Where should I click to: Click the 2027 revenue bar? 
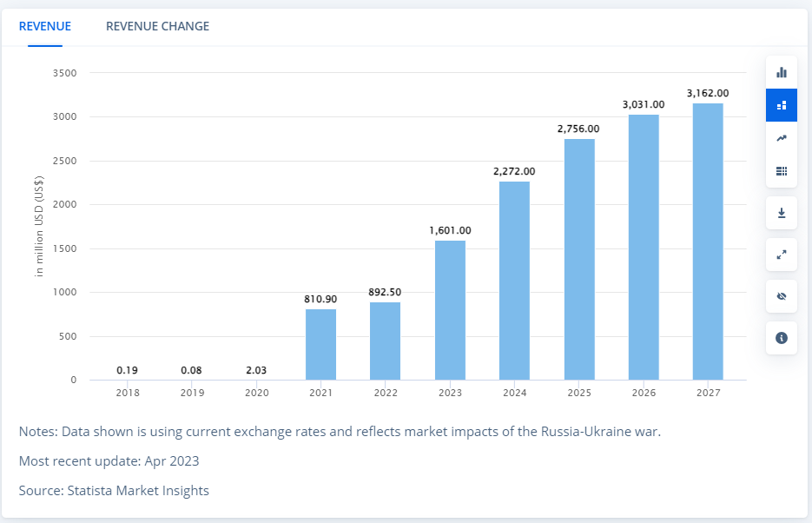point(708,242)
